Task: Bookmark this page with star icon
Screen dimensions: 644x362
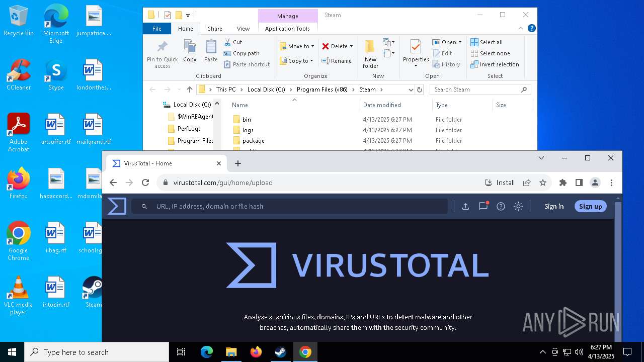Action: (x=542, y=183)
